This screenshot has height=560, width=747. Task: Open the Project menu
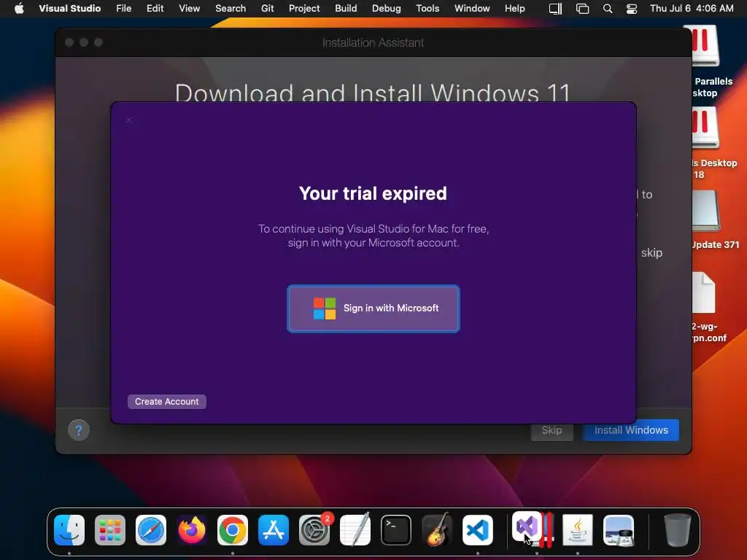[x=304, y=8]
